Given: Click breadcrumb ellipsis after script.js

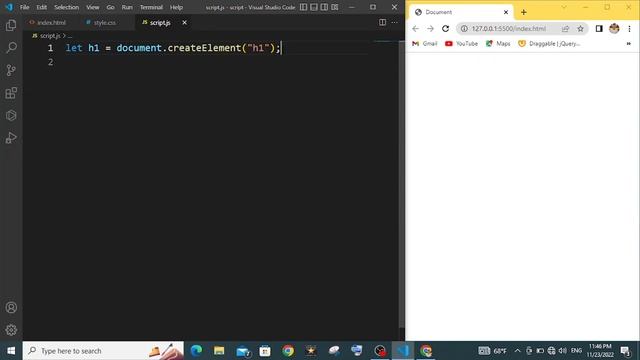Looking at the screenshot, I should click(x=70, y=36).
